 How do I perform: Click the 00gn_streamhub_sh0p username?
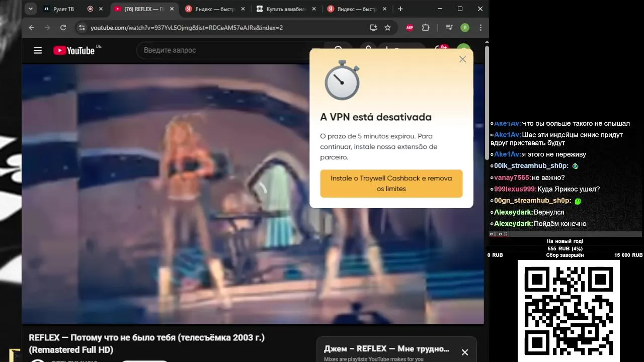(x=533, y=201)
